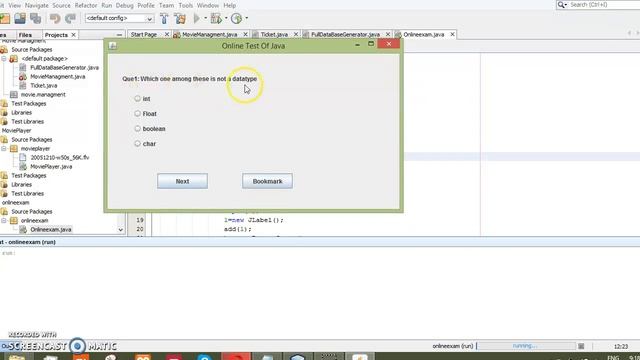Image resolution: width=640 pixels, height=360 pixels.
Task: Click line number 19 in the gutter
Action: click(x=140, y=220)
